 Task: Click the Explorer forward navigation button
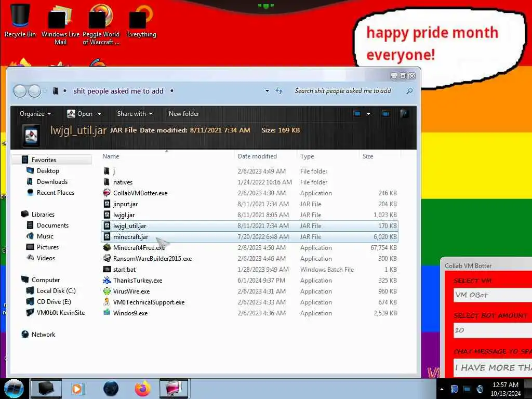[x=34, y=91]
